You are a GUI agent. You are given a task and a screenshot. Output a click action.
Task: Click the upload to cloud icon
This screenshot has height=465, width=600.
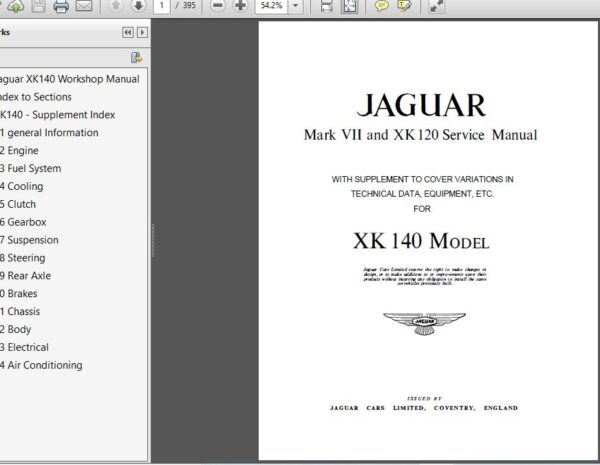tap(16, 6)
